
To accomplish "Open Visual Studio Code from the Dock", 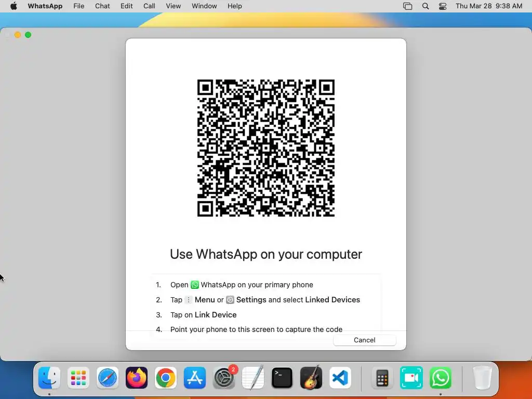I will pyautogui.click(x=340, y=378).
